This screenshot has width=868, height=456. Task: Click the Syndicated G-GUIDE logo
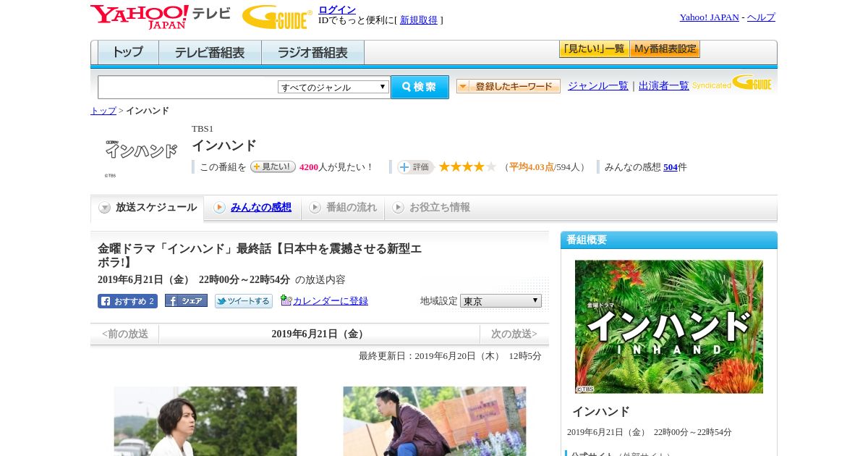[x=732, y=83]
